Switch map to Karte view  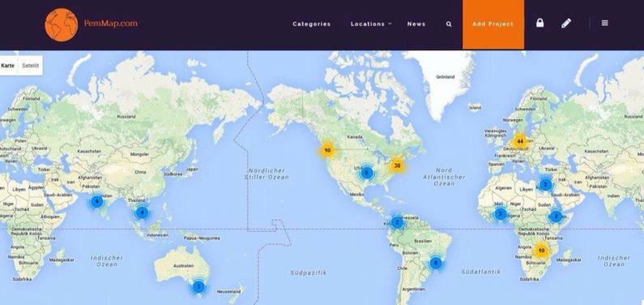[x=8, y=66]
